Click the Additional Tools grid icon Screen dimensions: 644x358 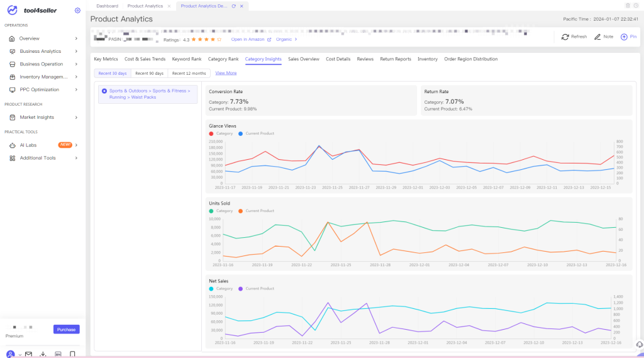pos(13,158)
